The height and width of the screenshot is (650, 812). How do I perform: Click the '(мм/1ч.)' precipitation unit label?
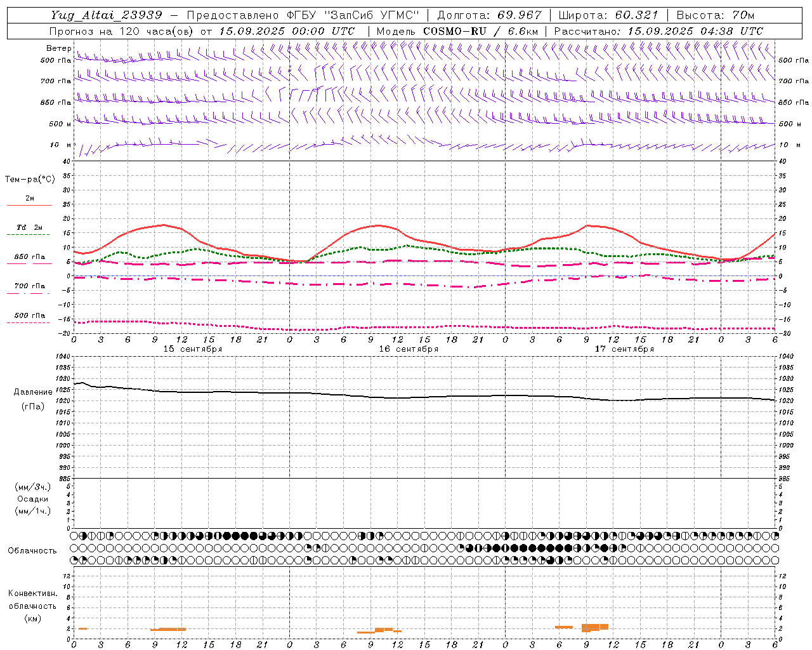[33, 511]
